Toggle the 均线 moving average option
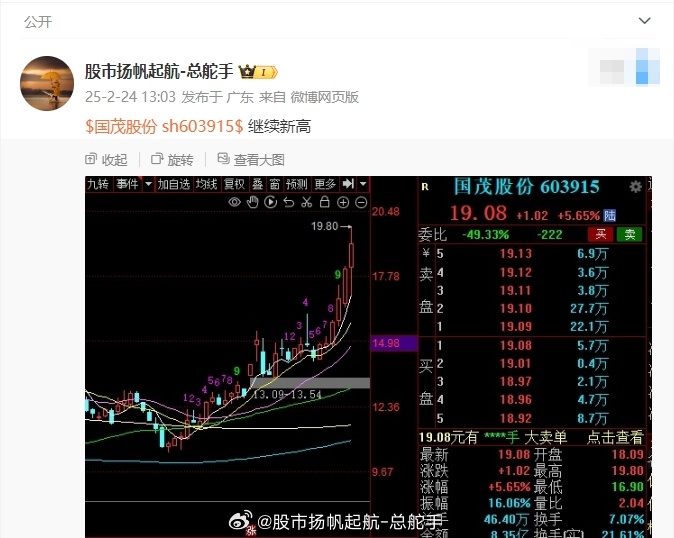674x538 pixels. tap(206, 184)
